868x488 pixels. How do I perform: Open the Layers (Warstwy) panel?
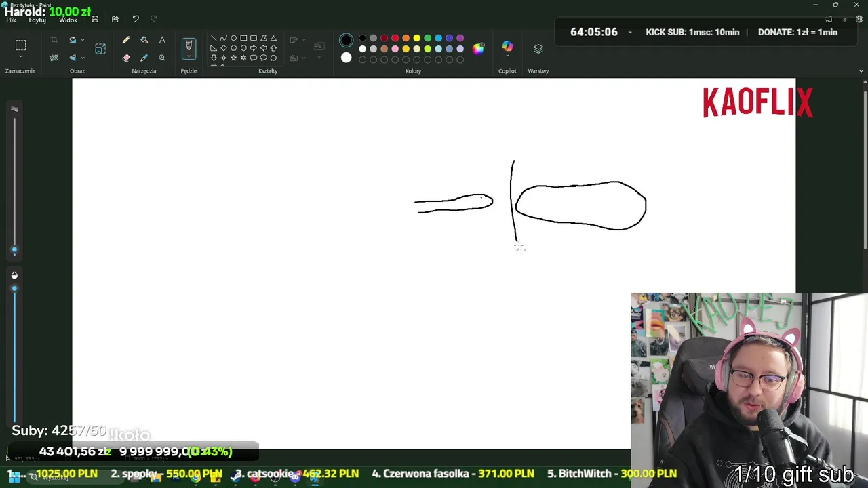pos(538,49)
